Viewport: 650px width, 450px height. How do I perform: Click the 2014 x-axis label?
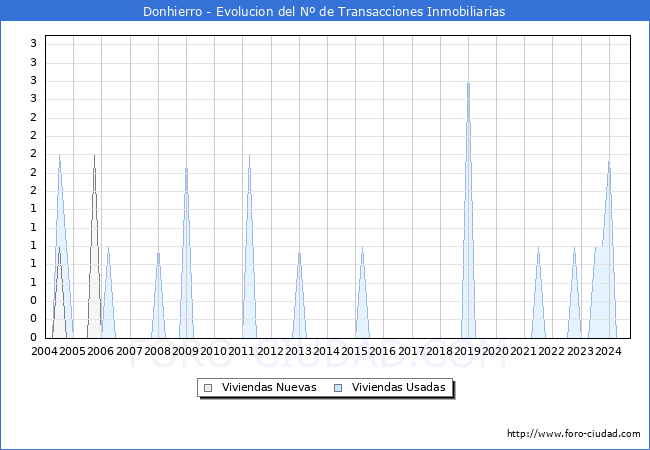326,351
